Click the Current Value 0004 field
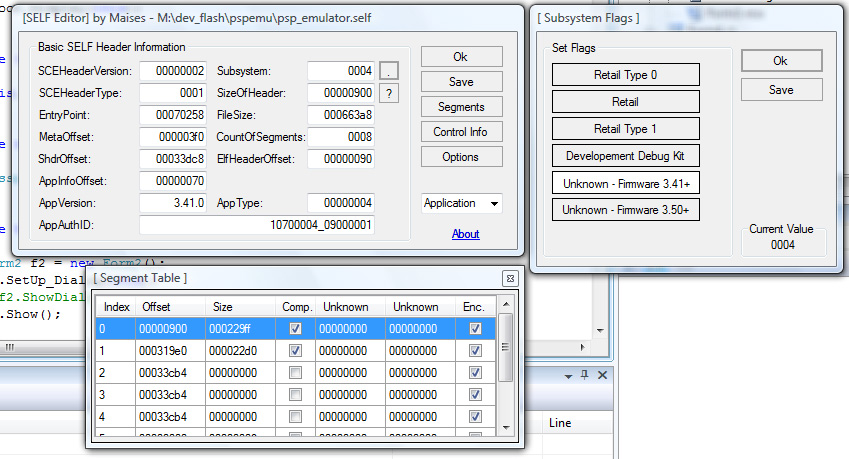The width and height of the screenshot is (849, 459). [783, 245]
